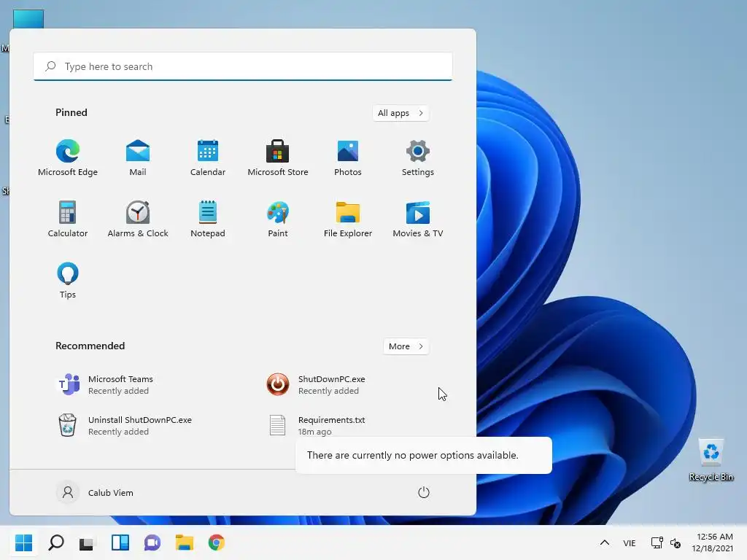Open Teams Chat on taskbar

(152, 542)
